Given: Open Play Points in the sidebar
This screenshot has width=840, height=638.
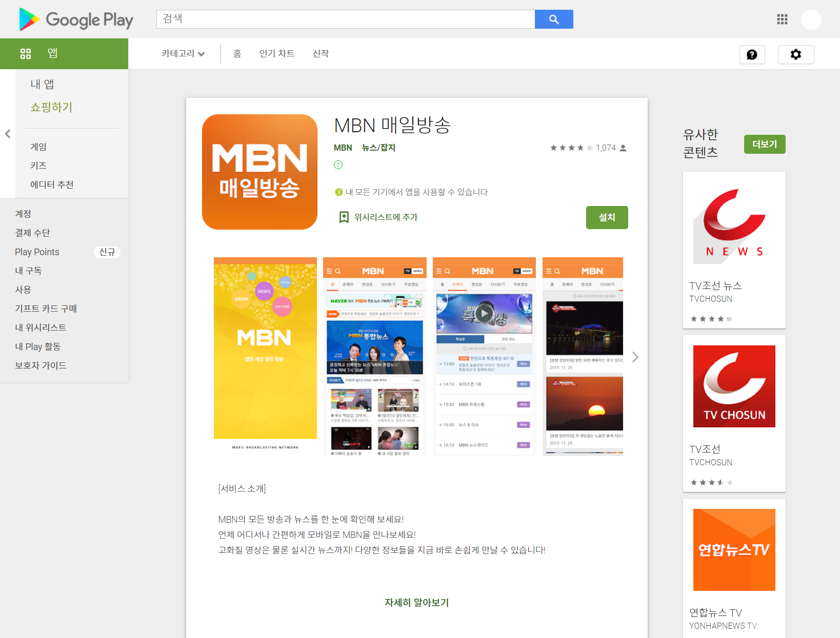Looking at the screenshot, I should pos(37,252).
